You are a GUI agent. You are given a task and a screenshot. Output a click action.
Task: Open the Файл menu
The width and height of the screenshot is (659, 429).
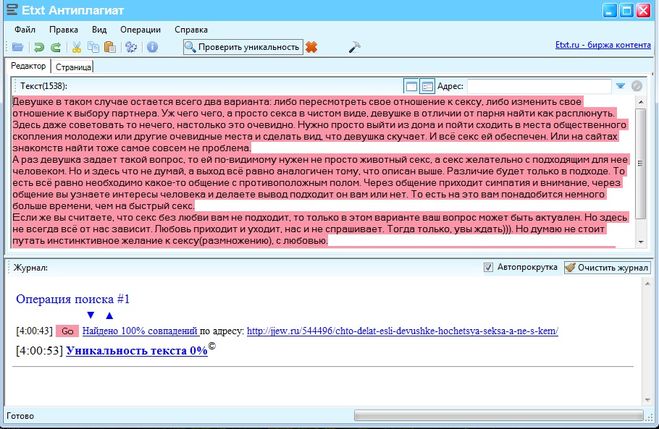point(25,30)
